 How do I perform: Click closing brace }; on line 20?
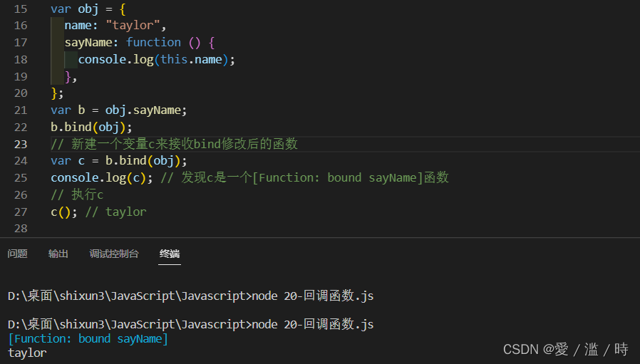tap(57, 93)
